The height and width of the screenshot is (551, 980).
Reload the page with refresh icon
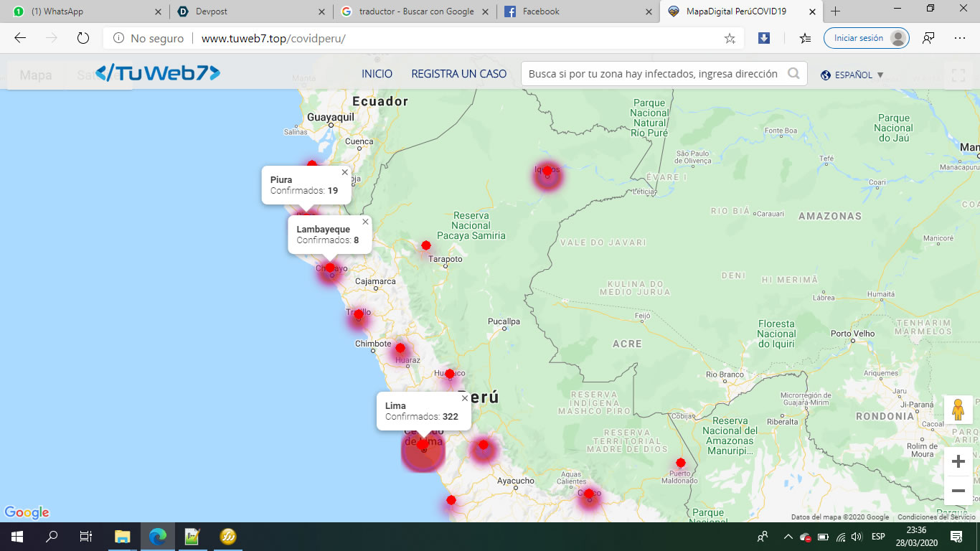pos(83,38)
